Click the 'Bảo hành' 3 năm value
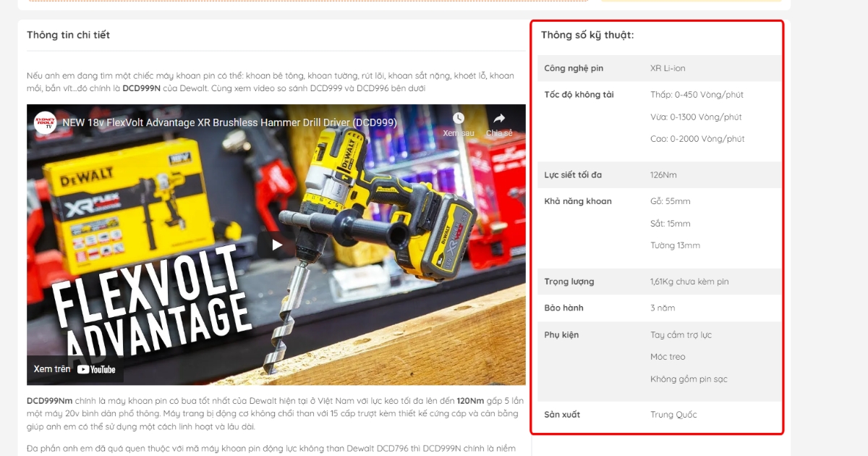Image resolution: width=868 pixels, height=456 pixels. (x=662, y=308)
